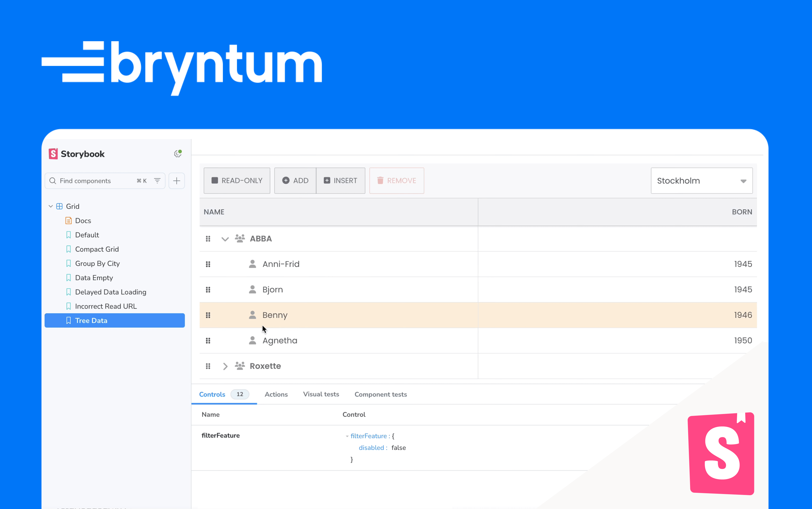This screenshot has width=812, height=509.
Task: Click the plus button to create new story
Action: (x=176, y=181)
